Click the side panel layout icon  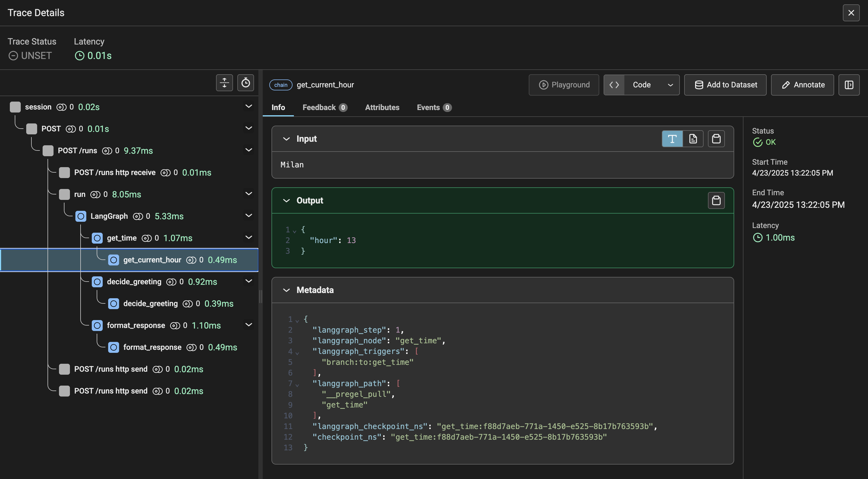pyautogui.click(x=849, y=85)
